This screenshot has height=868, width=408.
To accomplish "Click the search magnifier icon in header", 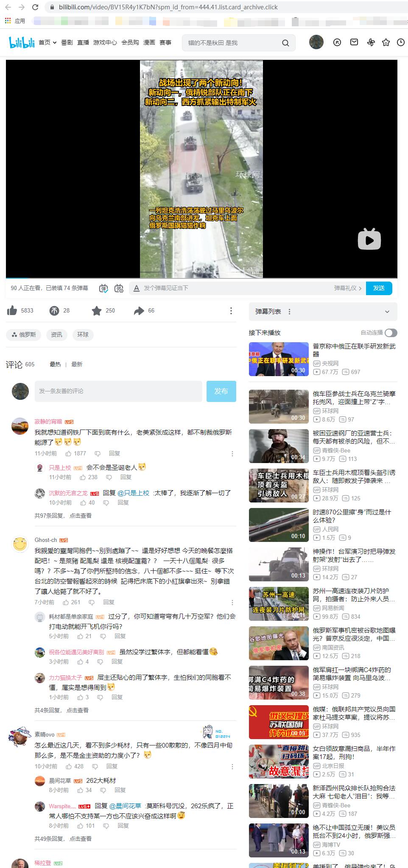I will 285,43.
